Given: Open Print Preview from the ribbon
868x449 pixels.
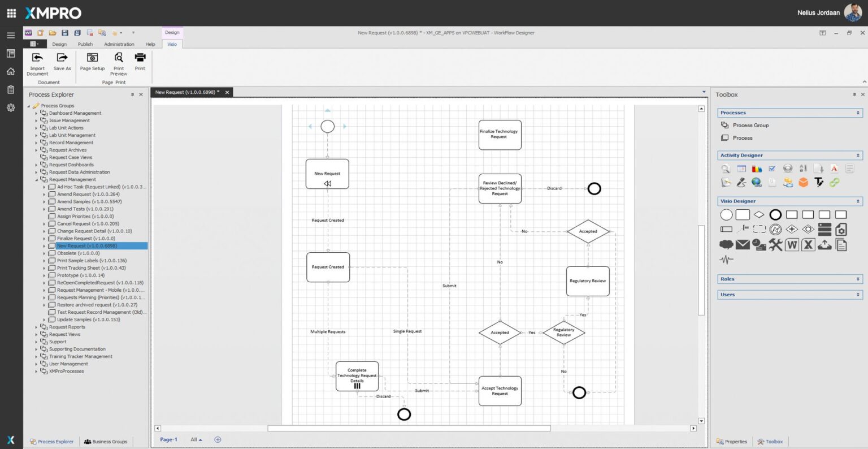Looking at the screenshot, I should click(x=119, y=58).
